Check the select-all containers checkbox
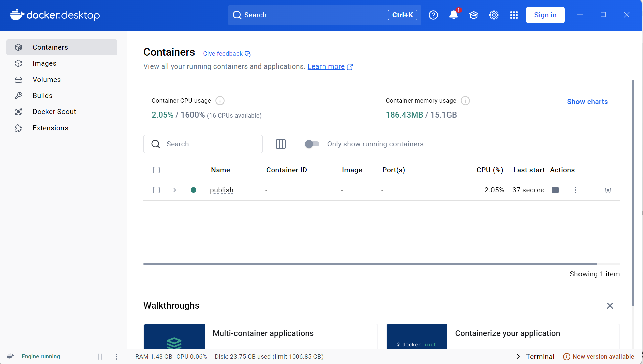 (x=156, y=170)
